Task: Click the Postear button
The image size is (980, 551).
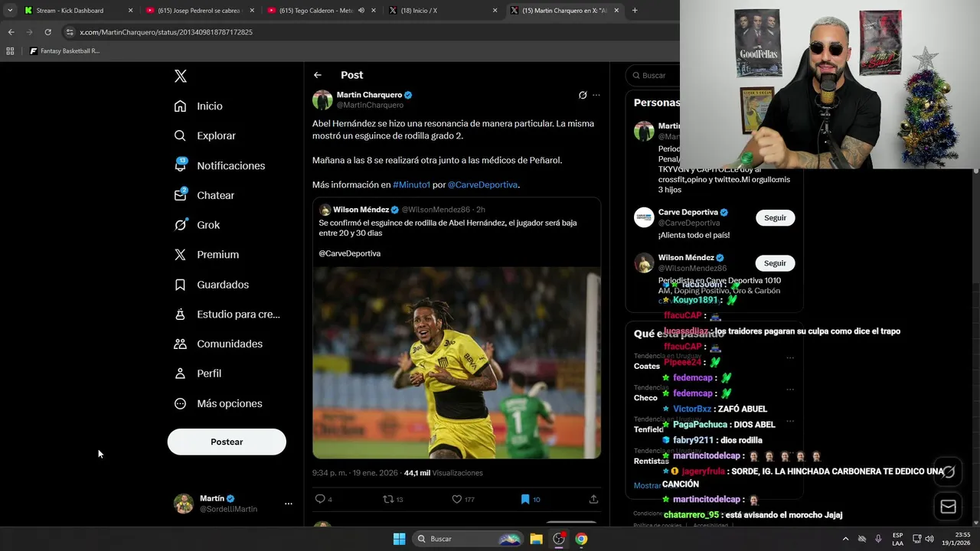Action: [227, 442]
